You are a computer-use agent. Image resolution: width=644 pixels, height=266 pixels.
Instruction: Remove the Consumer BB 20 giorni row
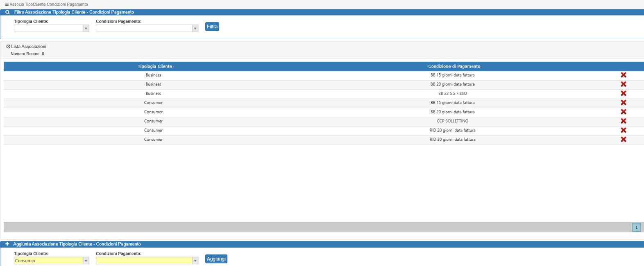pyautogui.click(x=623, y=112)
